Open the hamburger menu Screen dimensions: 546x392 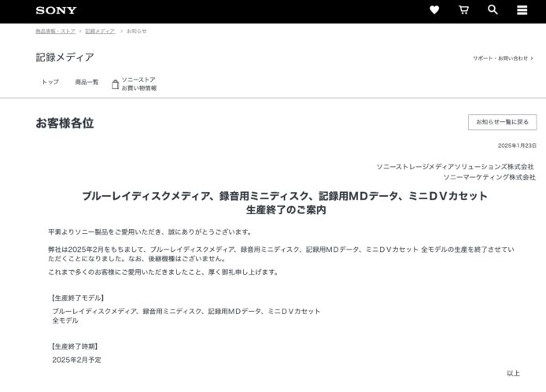[x=522, y=10]
